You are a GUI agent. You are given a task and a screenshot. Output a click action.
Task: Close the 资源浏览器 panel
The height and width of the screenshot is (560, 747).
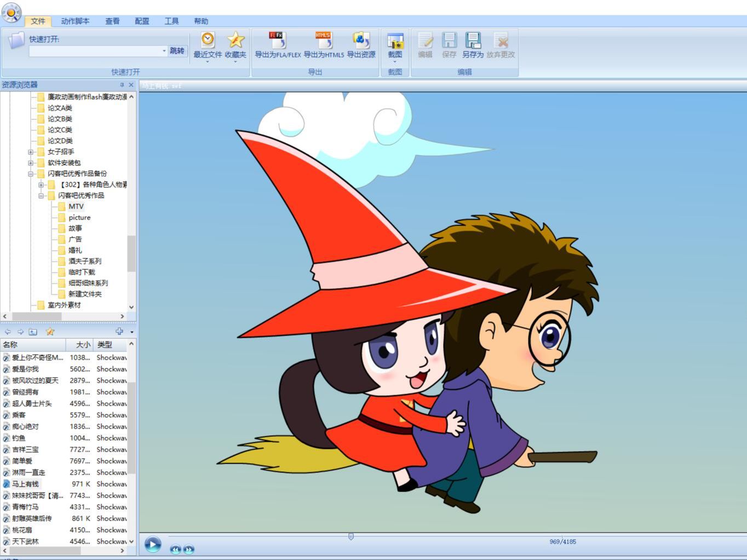(131, 85)
